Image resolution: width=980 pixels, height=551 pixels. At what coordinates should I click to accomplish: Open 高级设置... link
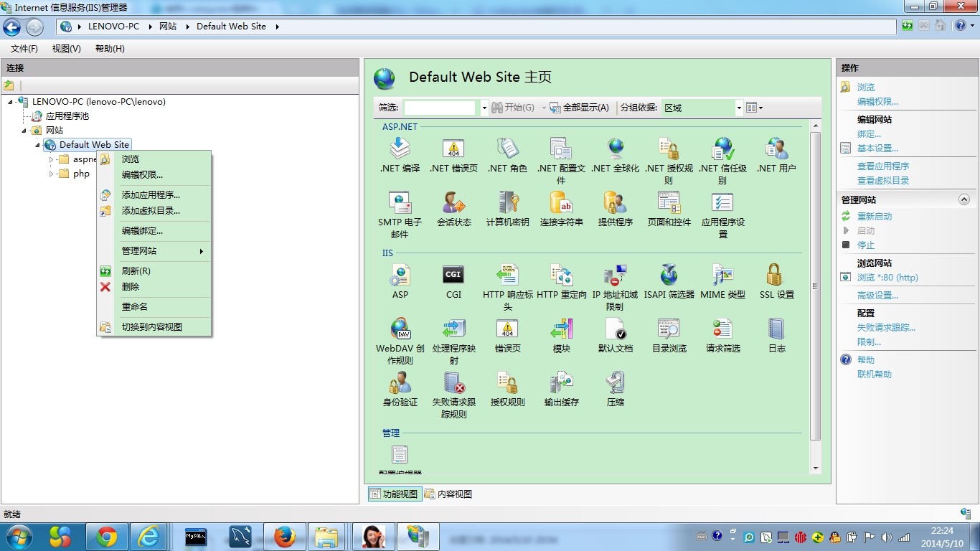(x=877, y=296)
